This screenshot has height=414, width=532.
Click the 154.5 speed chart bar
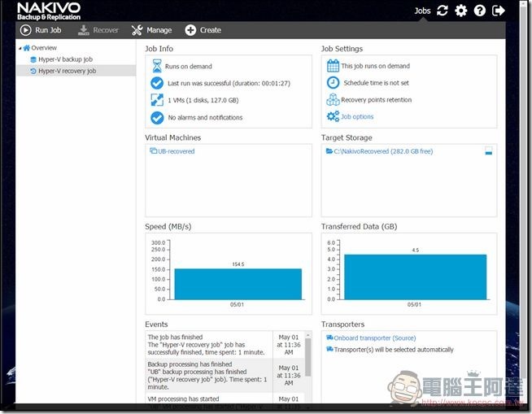point(238,284)
